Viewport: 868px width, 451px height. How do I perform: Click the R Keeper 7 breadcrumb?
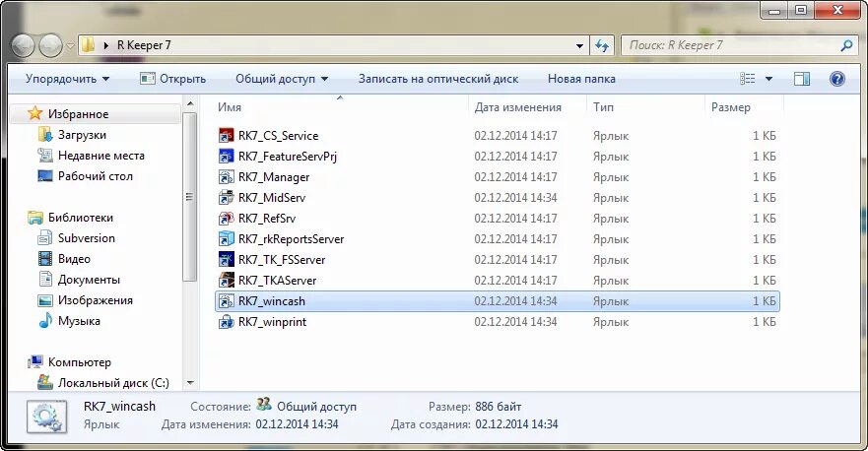pos(144,45)
